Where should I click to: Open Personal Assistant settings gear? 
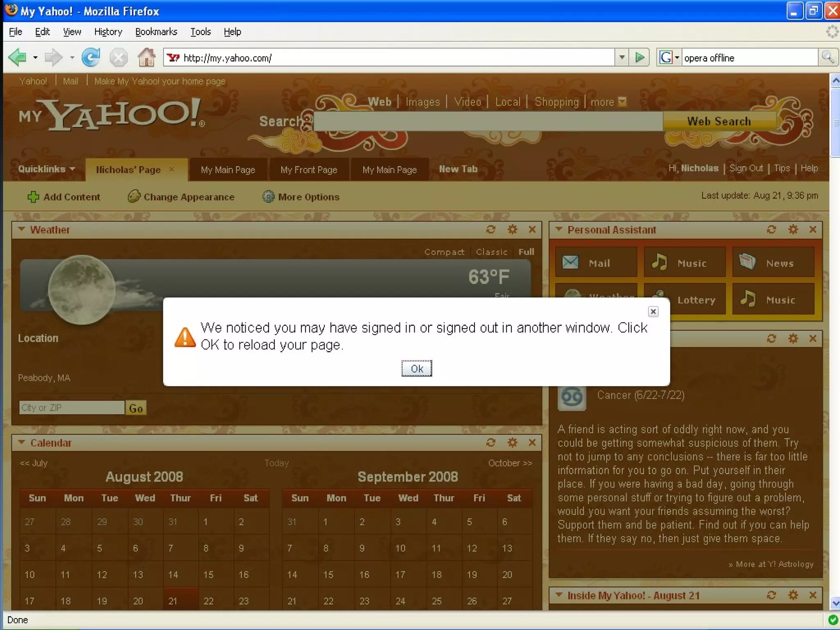[793, 230]
